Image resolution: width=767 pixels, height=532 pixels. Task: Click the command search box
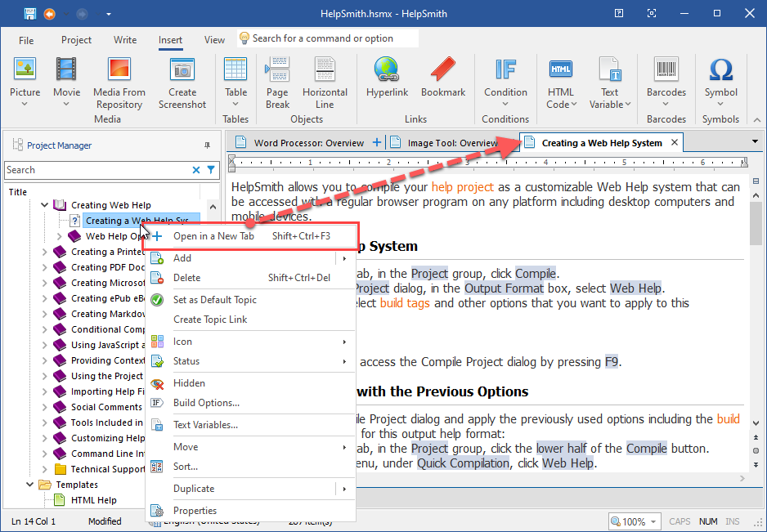328,38
